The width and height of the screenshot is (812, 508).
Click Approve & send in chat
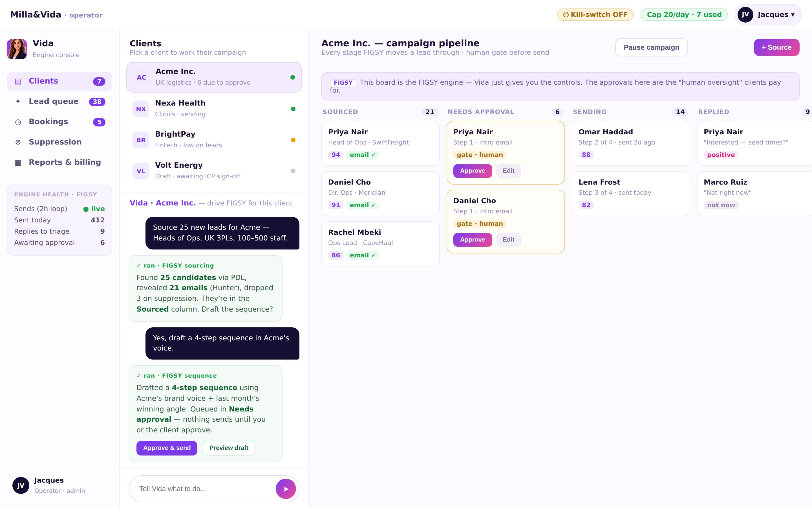point(167,448)
